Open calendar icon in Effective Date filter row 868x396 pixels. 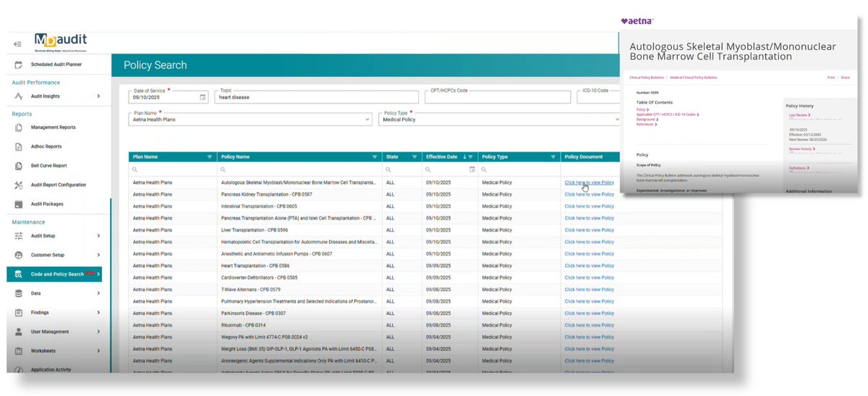tap(472, 169)
